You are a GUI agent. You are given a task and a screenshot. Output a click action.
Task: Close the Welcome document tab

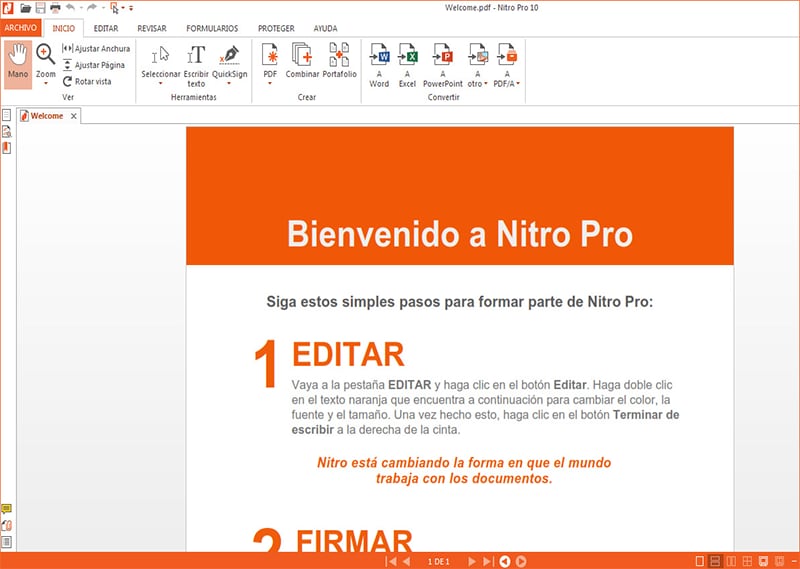tap(73, 116)
